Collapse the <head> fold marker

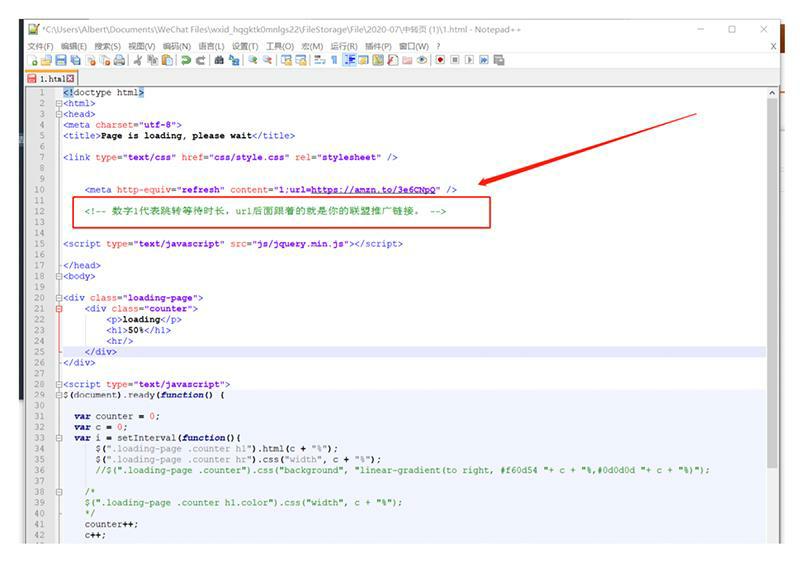(59, 114)
